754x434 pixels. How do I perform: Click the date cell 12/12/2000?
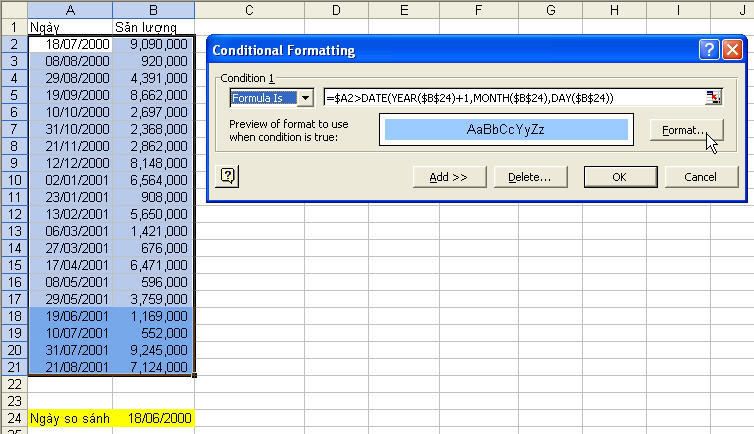coord(70,163)
